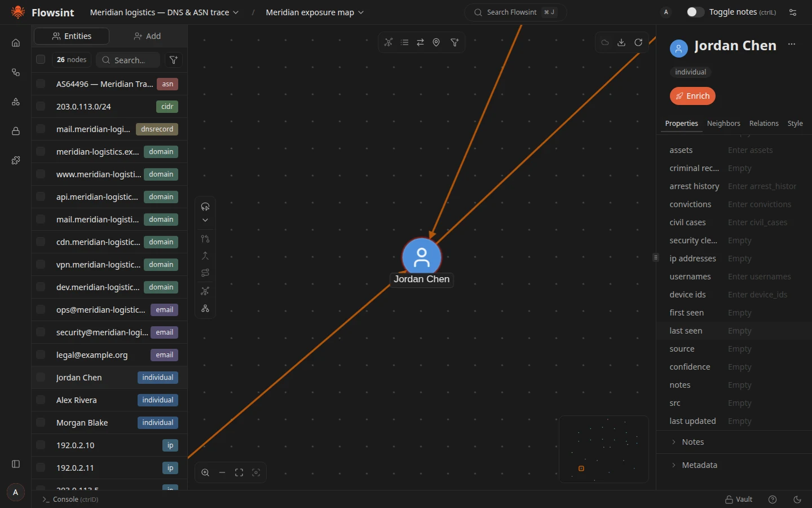Screen dimensions: 812x508
Task: Open the puzzle-piece plugins icon in sidebar
Action: coord(16,160)
